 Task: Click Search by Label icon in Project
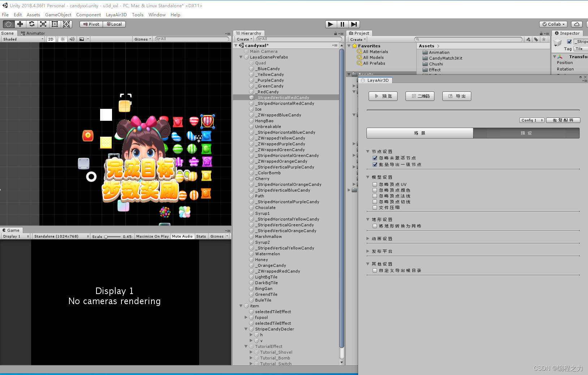[x=536, y=39]
